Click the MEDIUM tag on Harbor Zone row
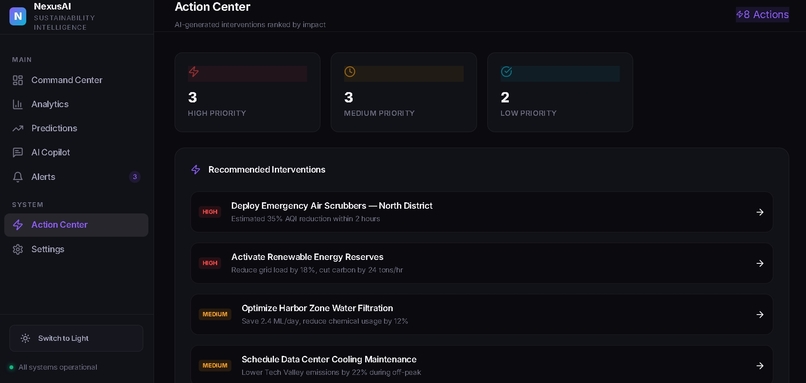Viewport: 806px width, 383px height. (x=215, y=315)
